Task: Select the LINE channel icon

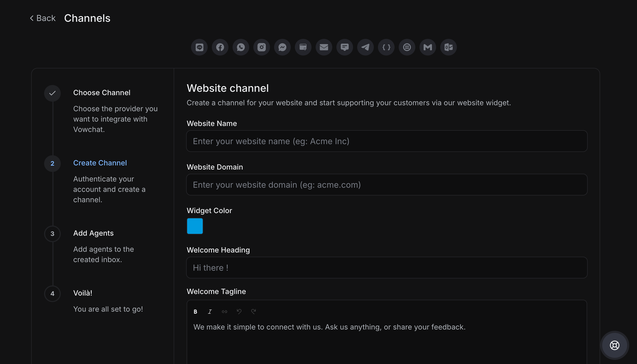Action: coord(199,47)
